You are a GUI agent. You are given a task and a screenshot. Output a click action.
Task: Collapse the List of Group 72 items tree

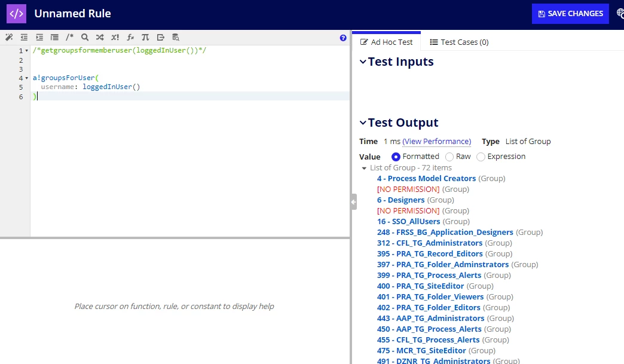click(364, 169)
